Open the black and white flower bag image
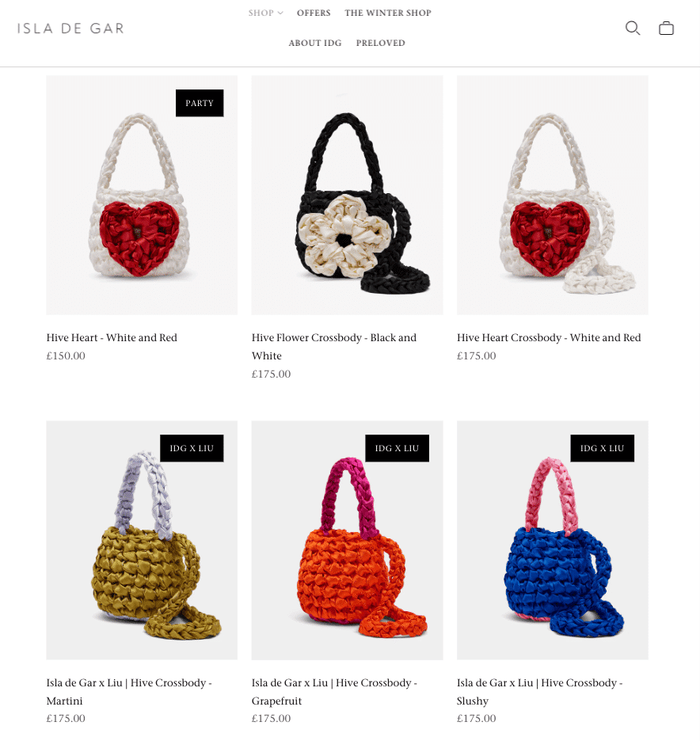This screenshot has width=700, height=741. pos(347,196)
